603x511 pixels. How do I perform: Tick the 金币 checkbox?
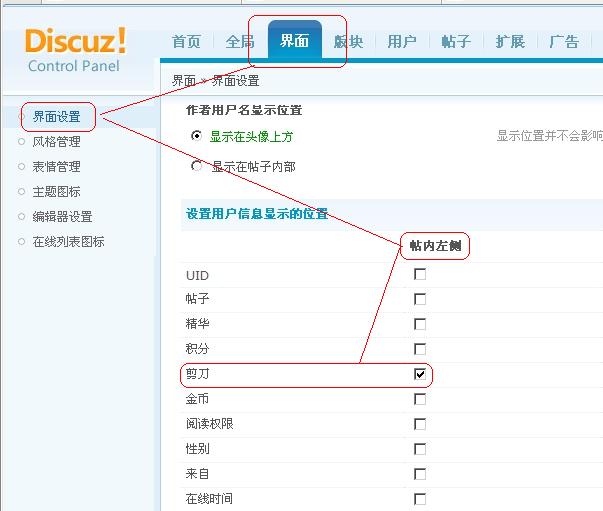pyautogui.click(x=420, y=399)
